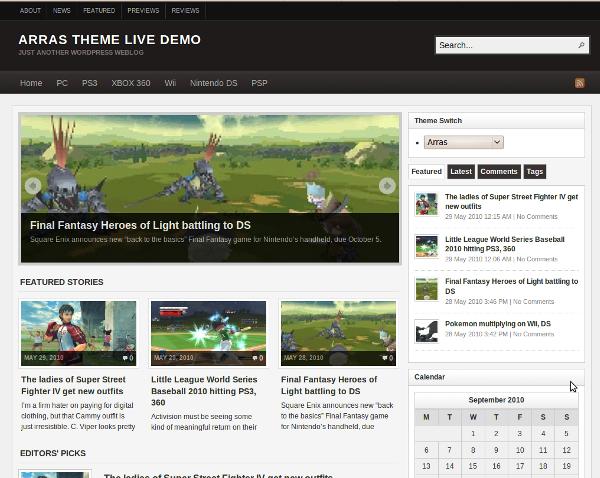Select calendar date 12
Viewport: 600px width, 478px height.
click(x=566, y=450)
